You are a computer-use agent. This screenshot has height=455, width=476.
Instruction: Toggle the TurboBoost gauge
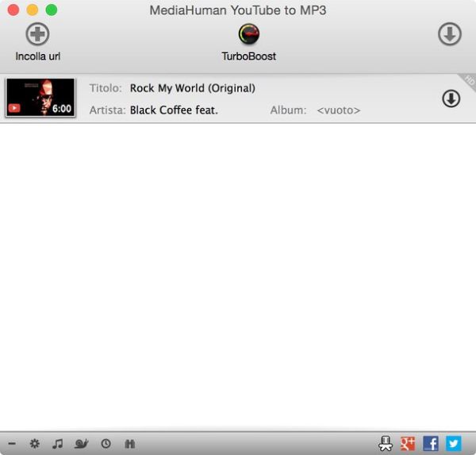coord(249,34)
